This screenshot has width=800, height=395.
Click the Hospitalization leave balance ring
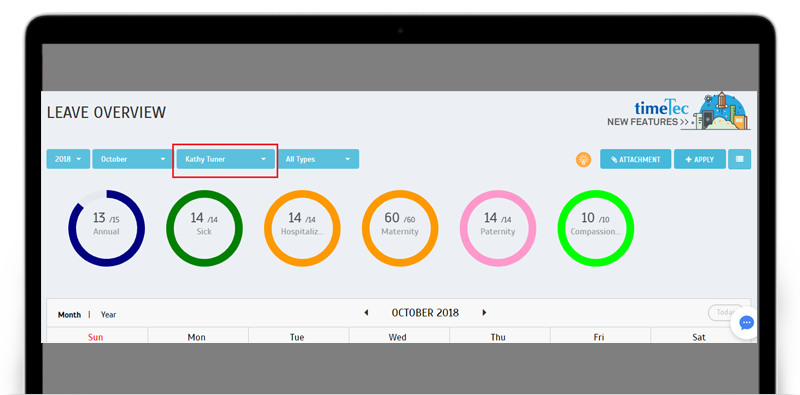[302, 228]
